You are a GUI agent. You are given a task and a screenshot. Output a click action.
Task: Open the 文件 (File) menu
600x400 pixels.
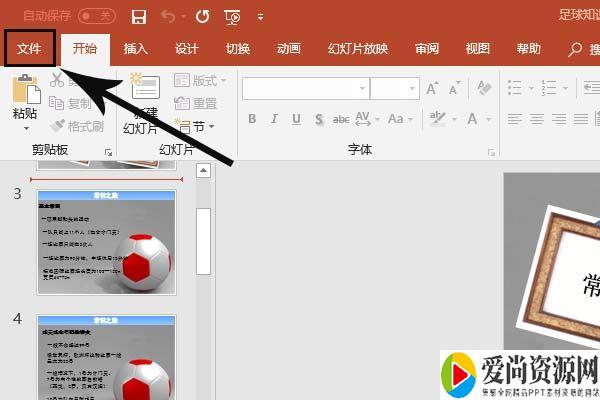(x=28, y=49)
